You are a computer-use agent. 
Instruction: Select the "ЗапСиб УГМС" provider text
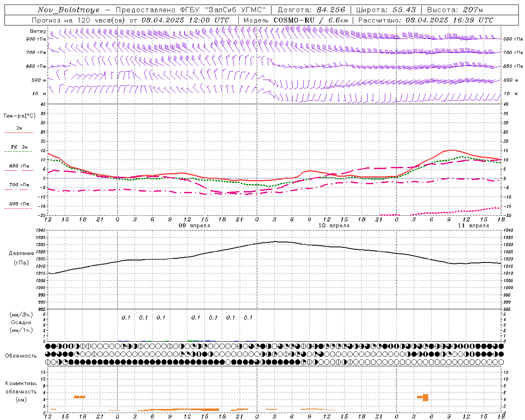tap(235, 10)
